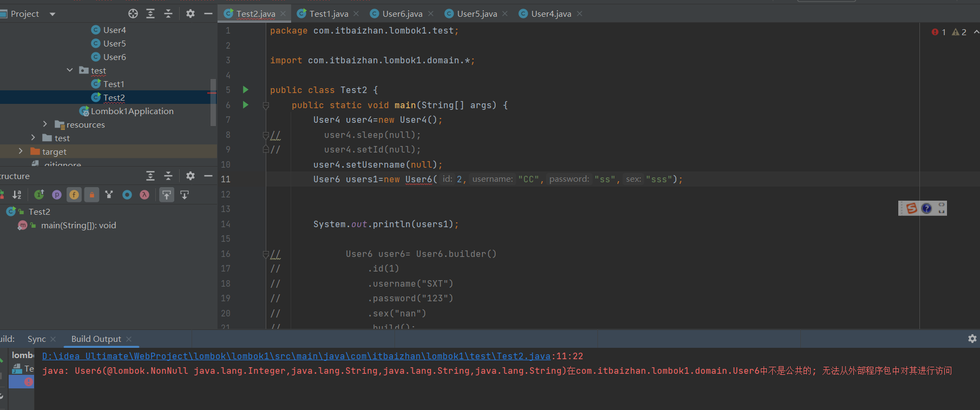Close the Build Output tab
Image resolution: width=980 pixels, height=410 pixels.
tap(129, 339)
